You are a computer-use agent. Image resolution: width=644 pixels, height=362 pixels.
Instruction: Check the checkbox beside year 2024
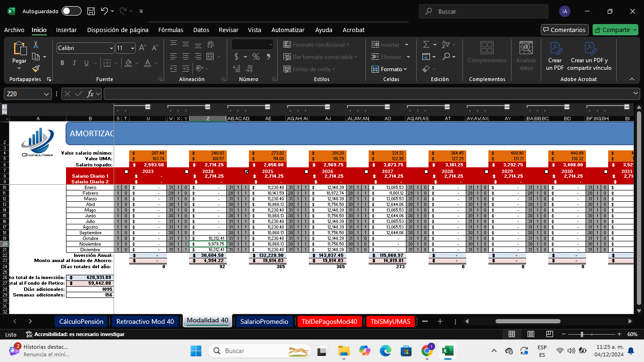point(186,172)
